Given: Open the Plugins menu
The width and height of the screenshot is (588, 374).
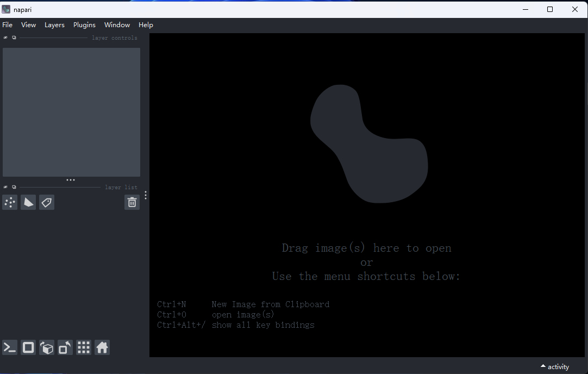Looking at the screenshot, I should click(x=84, y=25).
